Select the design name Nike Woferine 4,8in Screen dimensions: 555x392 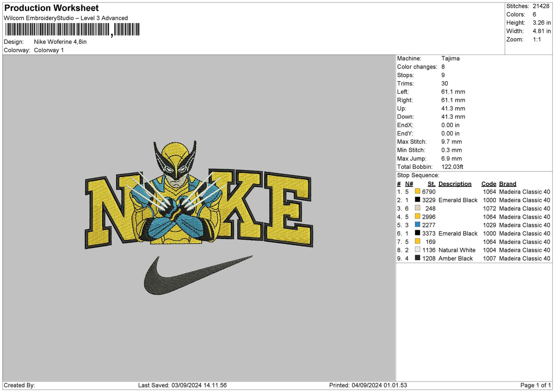[60, 42]
